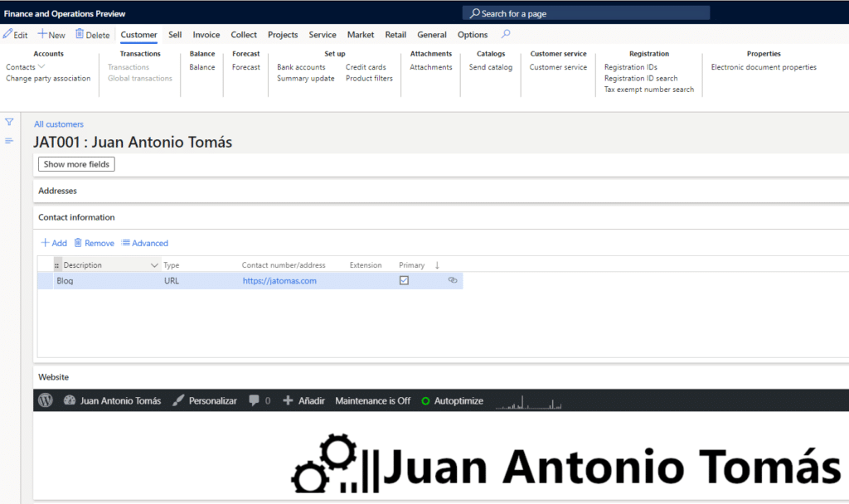Screen dimensions: 849x504
Task: Click Tax exempt number search
Action: pos(648,90)
